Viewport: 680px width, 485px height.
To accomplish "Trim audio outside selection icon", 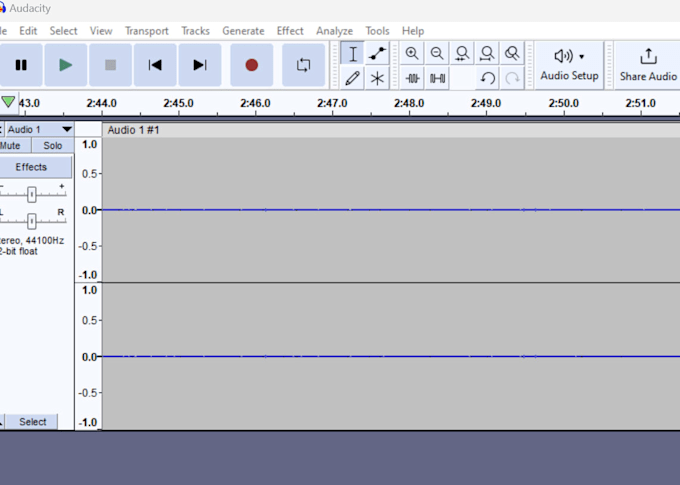I will 412,79.
